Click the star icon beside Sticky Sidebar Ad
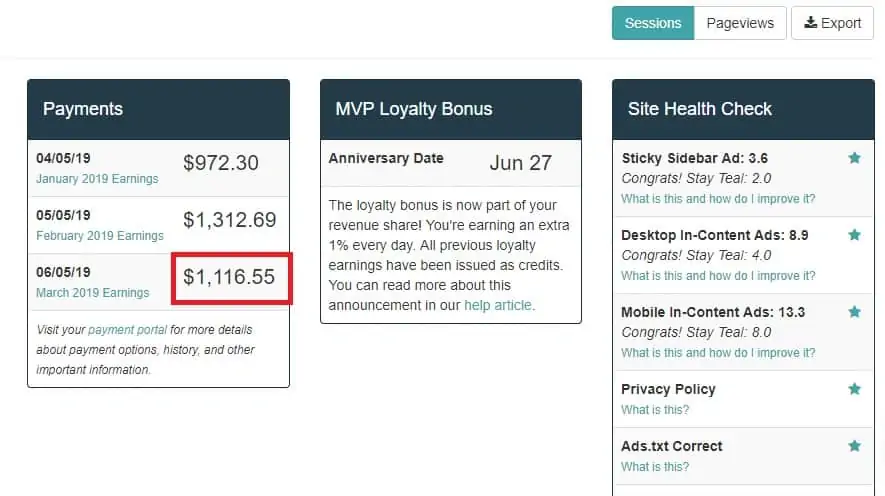The image size is (885, 496). [855, 158]
